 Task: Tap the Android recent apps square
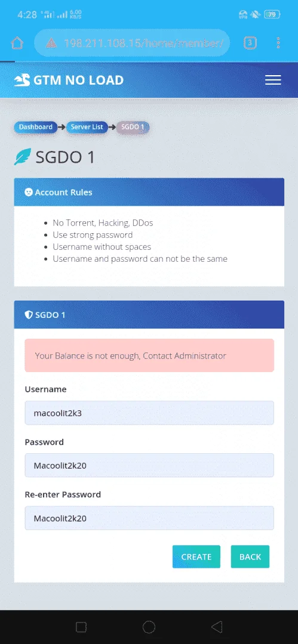pyautogui.click(x=81, y=627)
